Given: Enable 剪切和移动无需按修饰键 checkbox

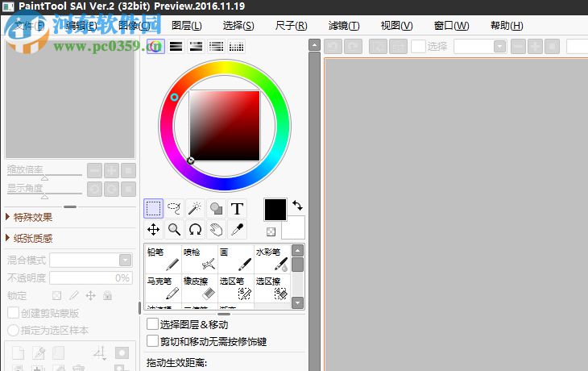Looking at the screenshot, I should [x=152, y=341].
